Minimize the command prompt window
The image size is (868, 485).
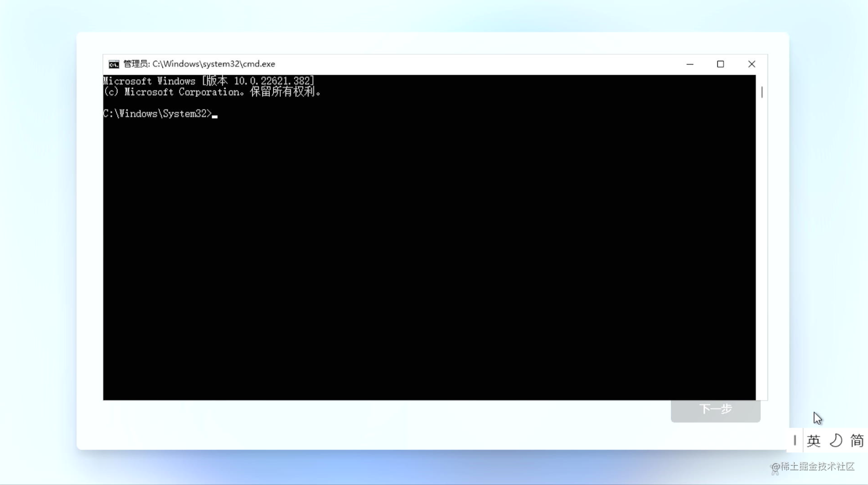690,64
